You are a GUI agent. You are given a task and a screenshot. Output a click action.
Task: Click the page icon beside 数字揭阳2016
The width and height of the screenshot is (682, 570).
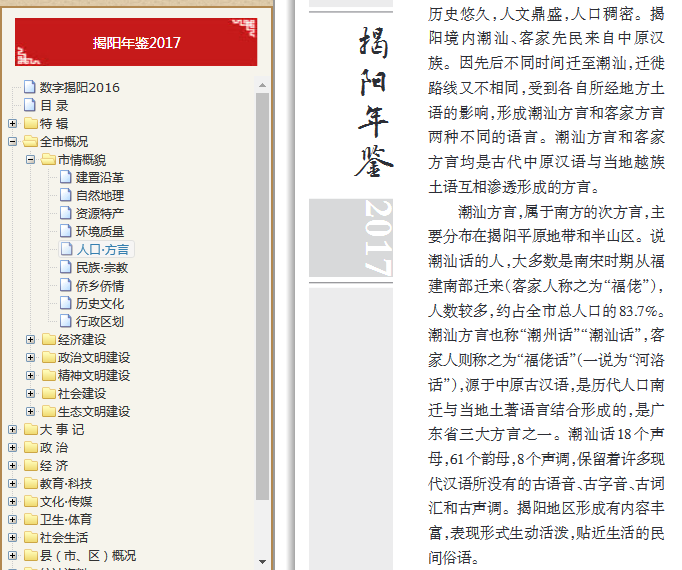(x=30, y=87)
